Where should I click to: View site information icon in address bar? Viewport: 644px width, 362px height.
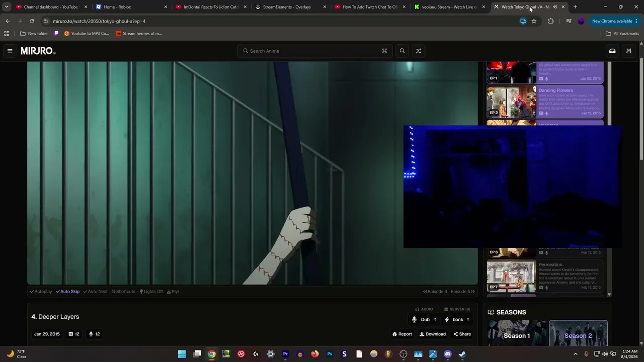pyautogui.click(x=46, y=21)
